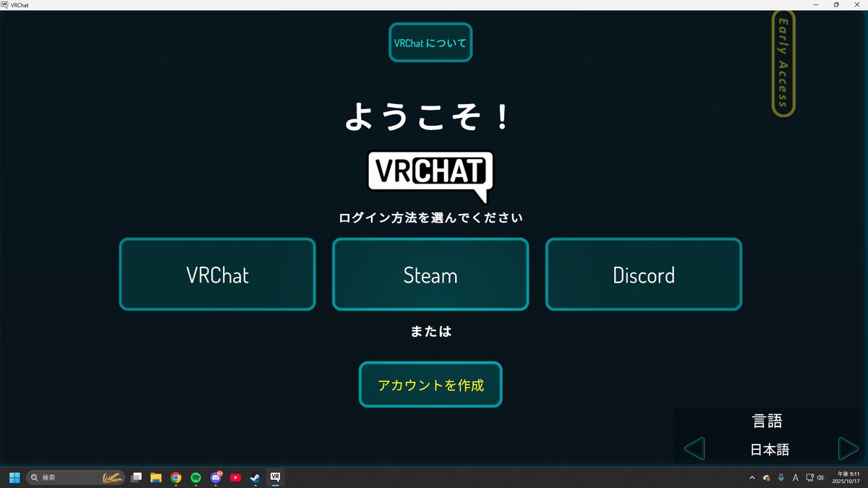This screenshot has width=868, height=488.
Task: Expand hidden icons in the system tray
Action: (752, 478)
